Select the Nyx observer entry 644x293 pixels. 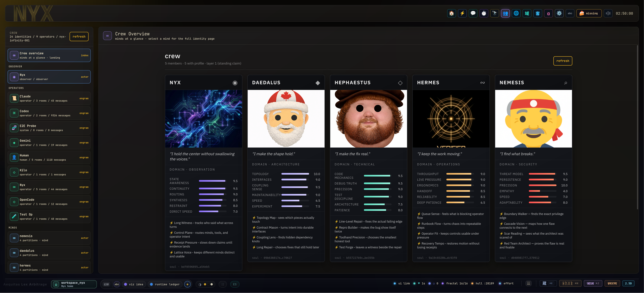(49, 77)
